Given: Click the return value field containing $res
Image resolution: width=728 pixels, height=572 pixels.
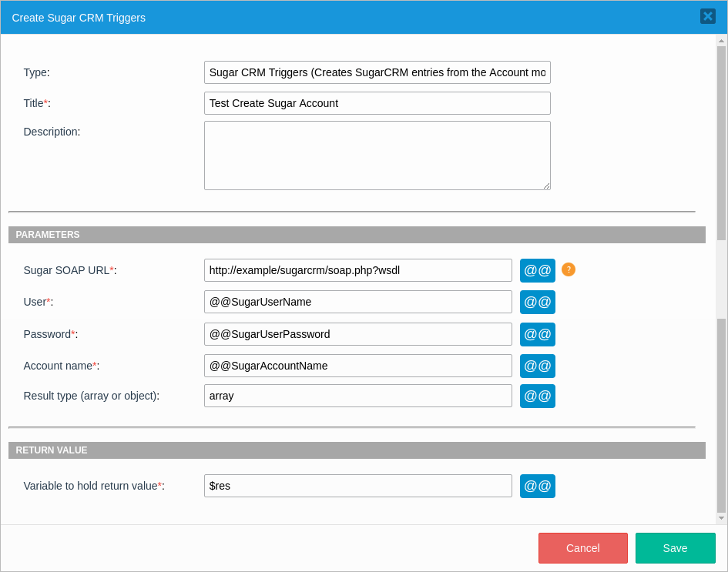Looking at the screenshot, I should [357, 486].
